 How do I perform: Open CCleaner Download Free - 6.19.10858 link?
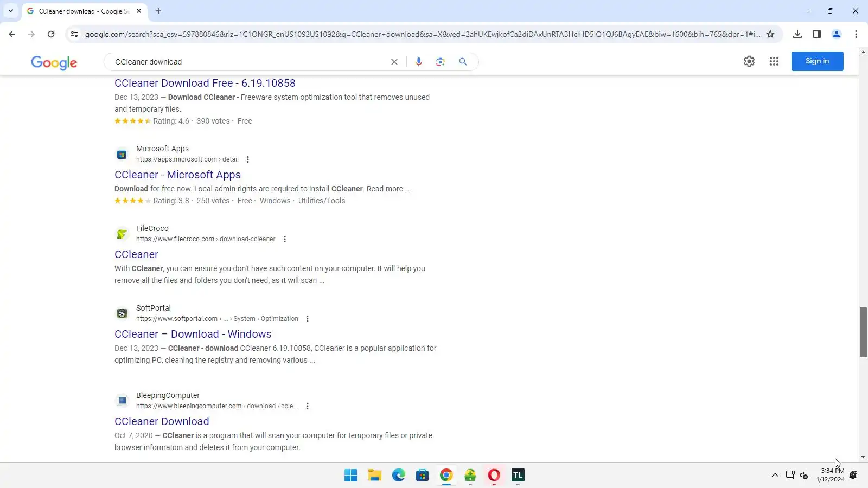(x=205, y=83)
